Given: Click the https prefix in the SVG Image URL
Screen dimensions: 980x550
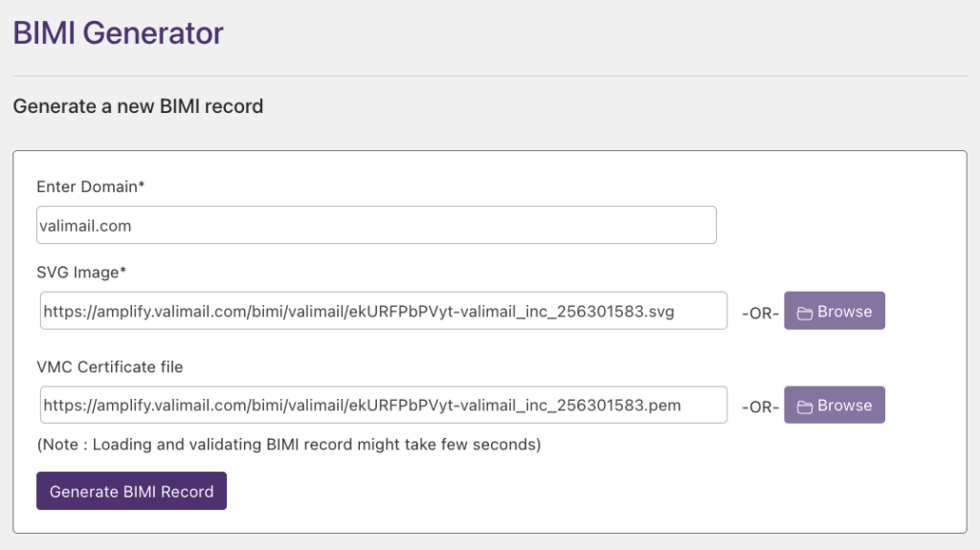Looking at the screenshot, I should [x=62, y=312].
